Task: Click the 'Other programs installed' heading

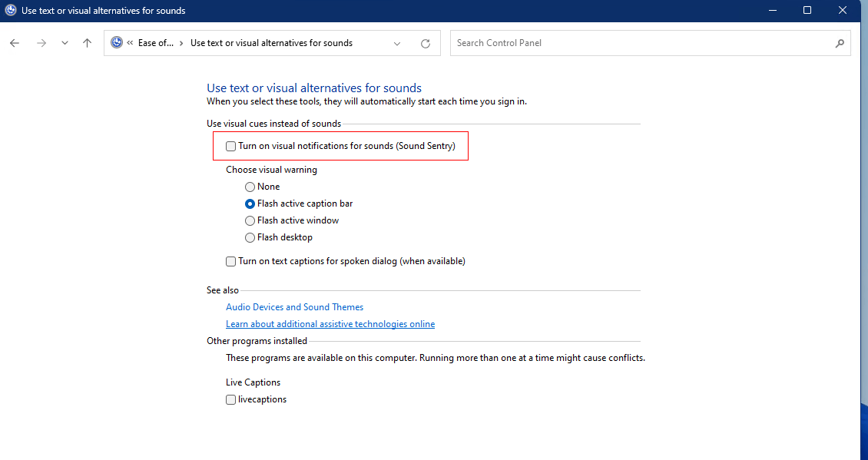Action: pyautogui.click(x=257, y=341)
